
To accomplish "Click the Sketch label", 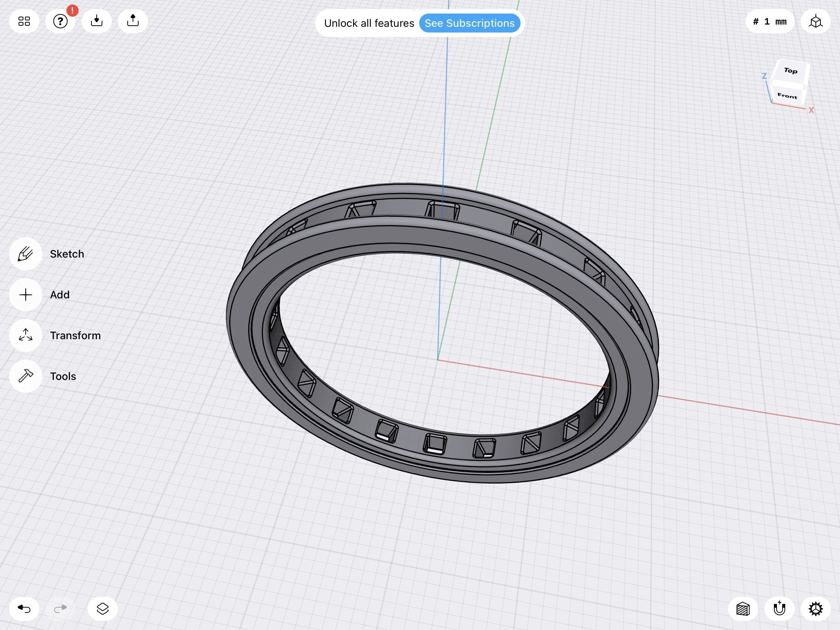I will pos(67,254).
